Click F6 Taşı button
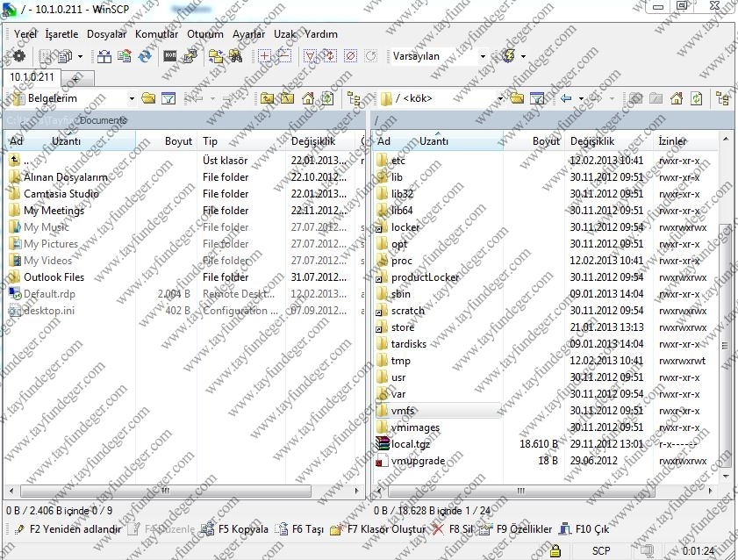This screenshot has height=560, width=738. pos(300,529)
